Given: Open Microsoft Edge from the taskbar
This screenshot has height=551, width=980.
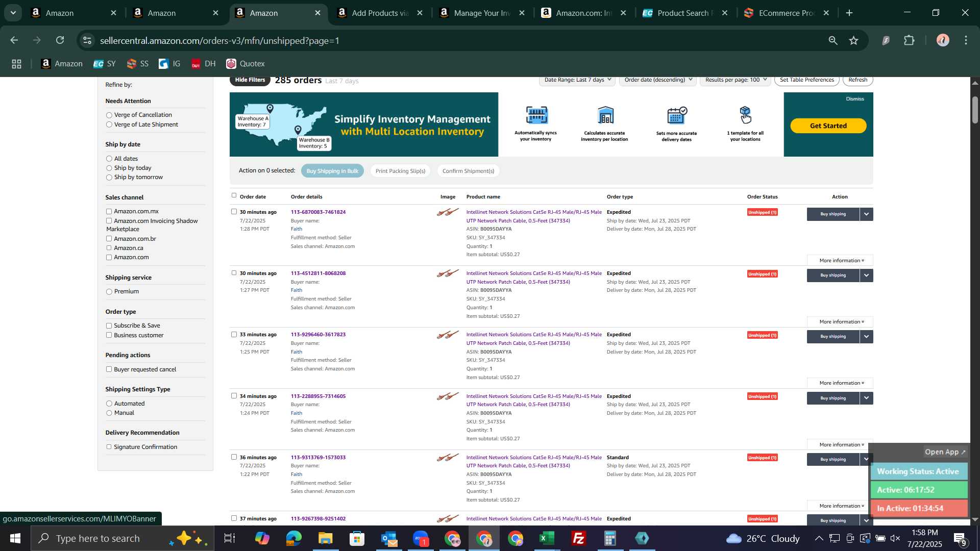Looking at the screenshot, I should click(x=294, y=538).
